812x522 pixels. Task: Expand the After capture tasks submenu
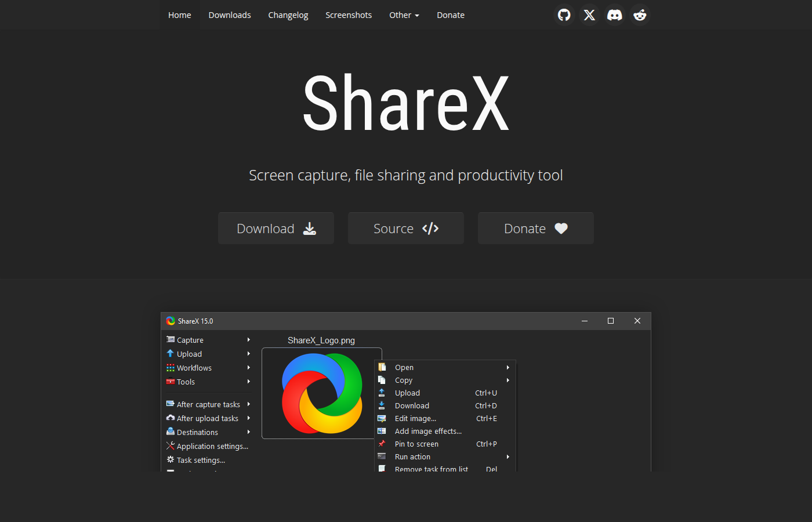[x=248, y=404]
